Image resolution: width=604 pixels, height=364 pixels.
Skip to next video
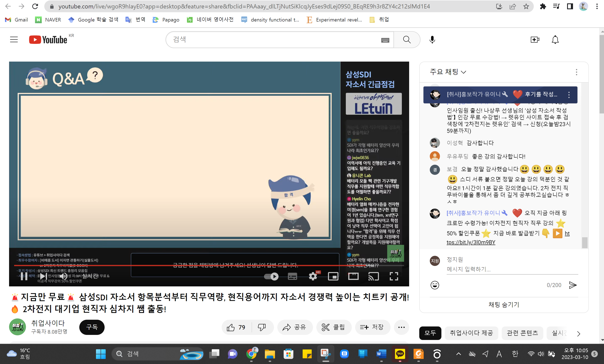pyautogui.click(x=44, y=276)
